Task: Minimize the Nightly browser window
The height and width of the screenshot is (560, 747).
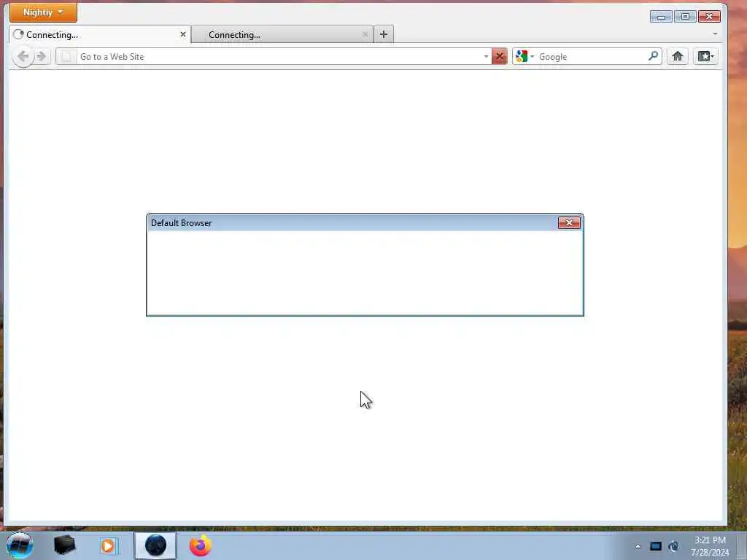Action: [x=661, y=17]
